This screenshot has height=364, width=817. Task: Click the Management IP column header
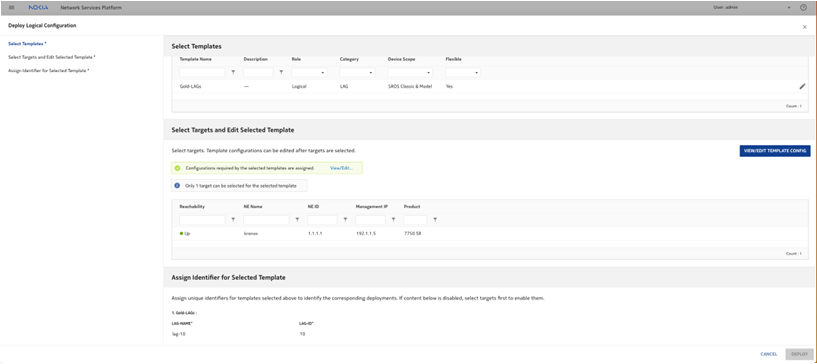(372, 206)
